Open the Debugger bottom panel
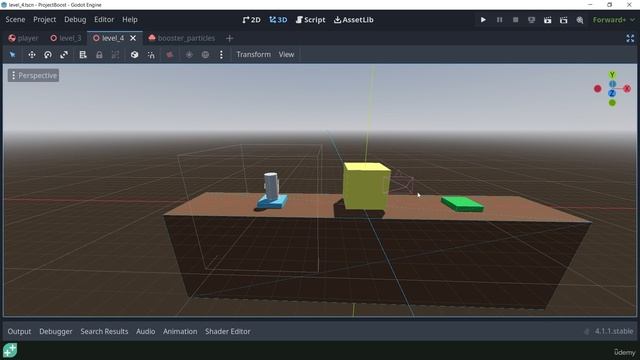The height and width of the screenshot is (360, 640). (x=56, y=331)
